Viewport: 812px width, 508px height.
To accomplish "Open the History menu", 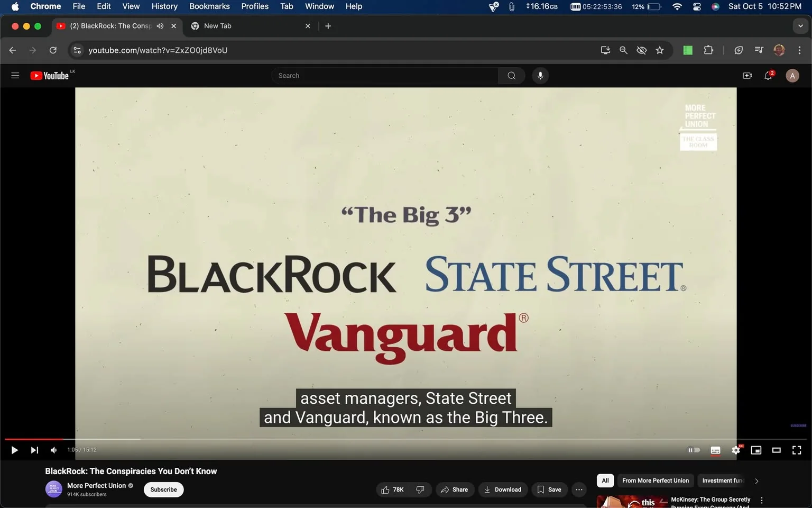I will click(x=164, y=6).
